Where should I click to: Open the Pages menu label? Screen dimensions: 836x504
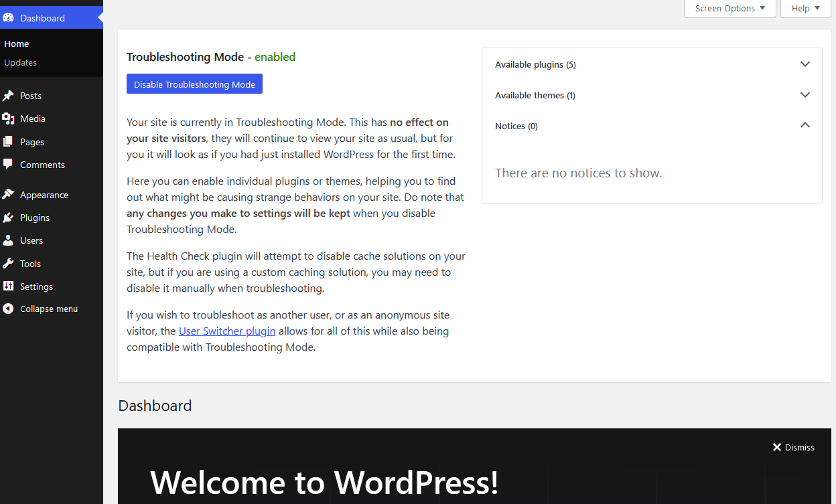pyautogui.click(x=32, y=142)
